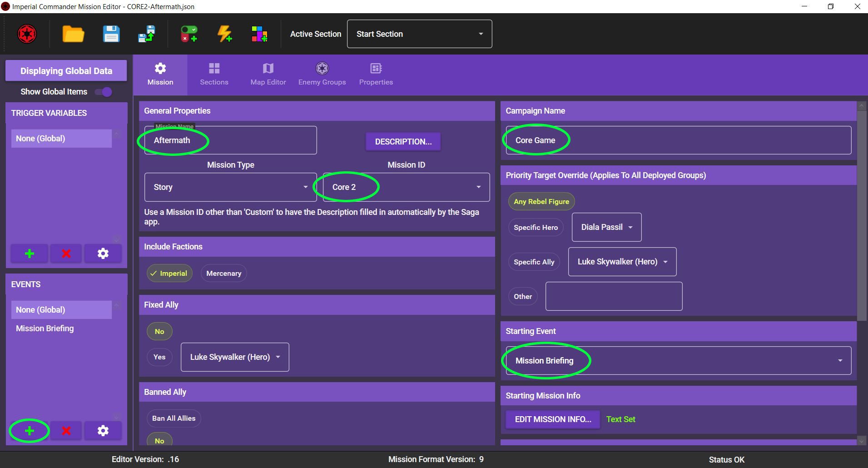The height and width of the screenshot is (468, 868).
Task: Click the colored map section add icon
Action: pos(259,34)
